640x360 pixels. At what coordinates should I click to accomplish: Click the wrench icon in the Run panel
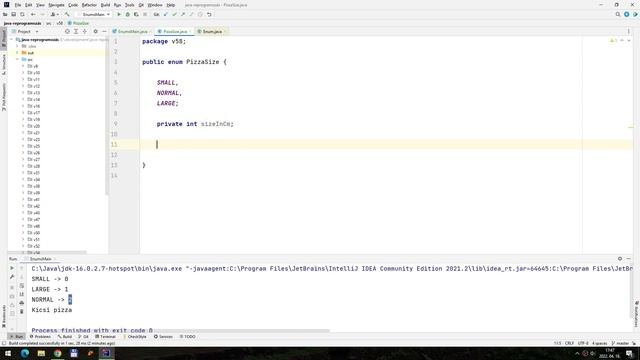click(12, 277)
